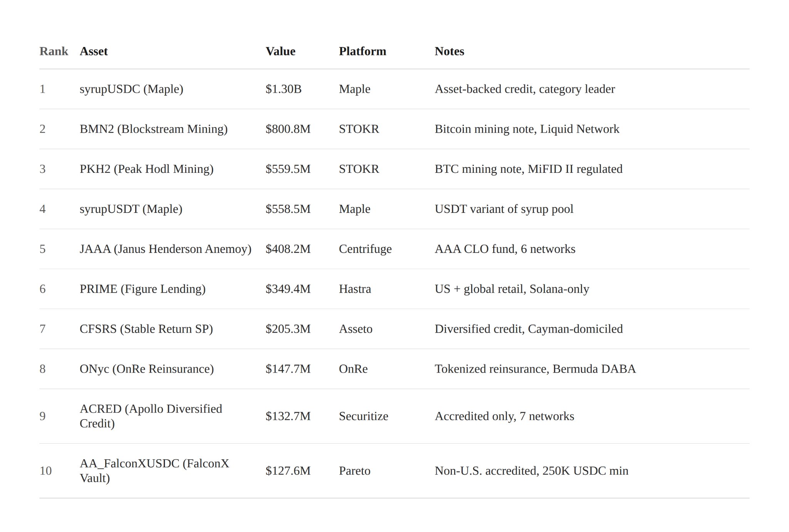The image size is (789, 532).
Task: Click the $559.5M value cell
Action: point(288,169)
